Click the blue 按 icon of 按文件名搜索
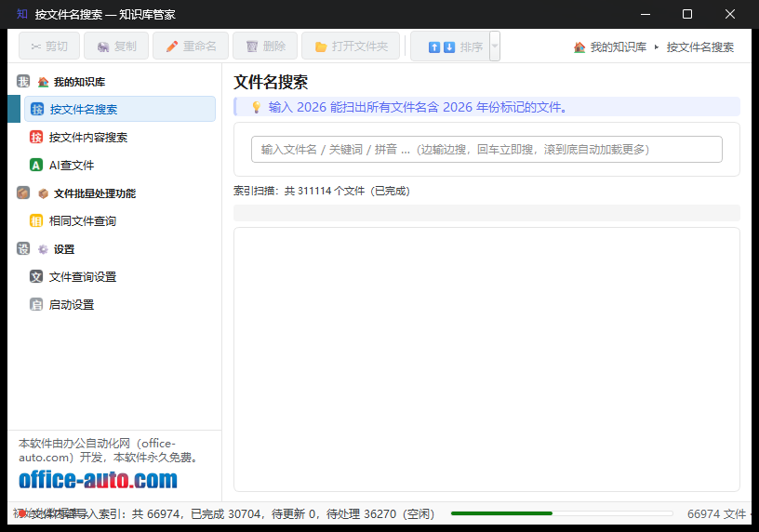 pyautogui.click(x=37, y=109)
